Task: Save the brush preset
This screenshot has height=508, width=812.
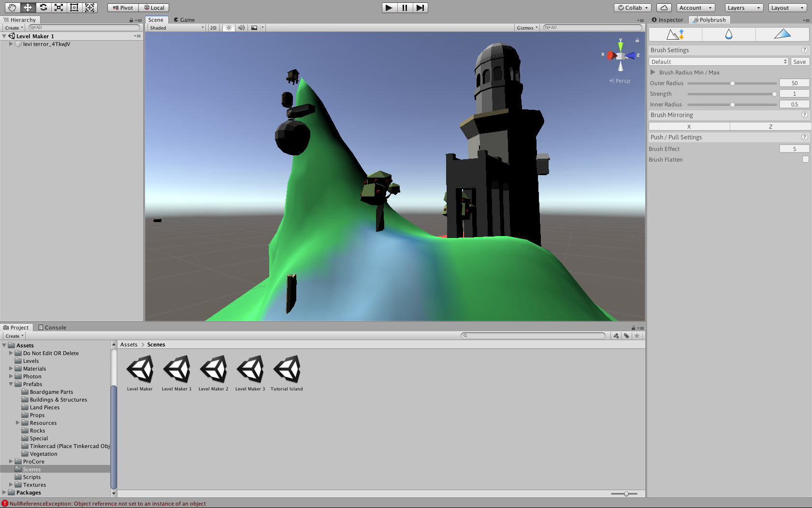Action: point(799,62)
